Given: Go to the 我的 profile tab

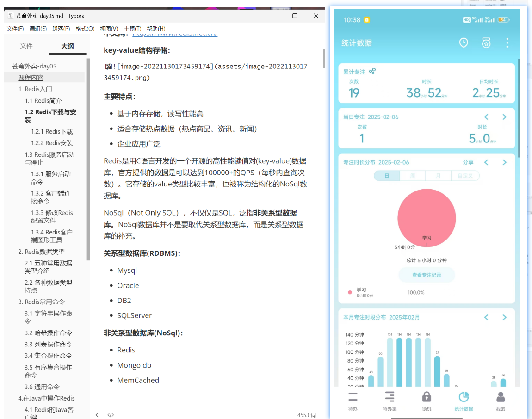Looking at the screenshot, I should [501, 401].
